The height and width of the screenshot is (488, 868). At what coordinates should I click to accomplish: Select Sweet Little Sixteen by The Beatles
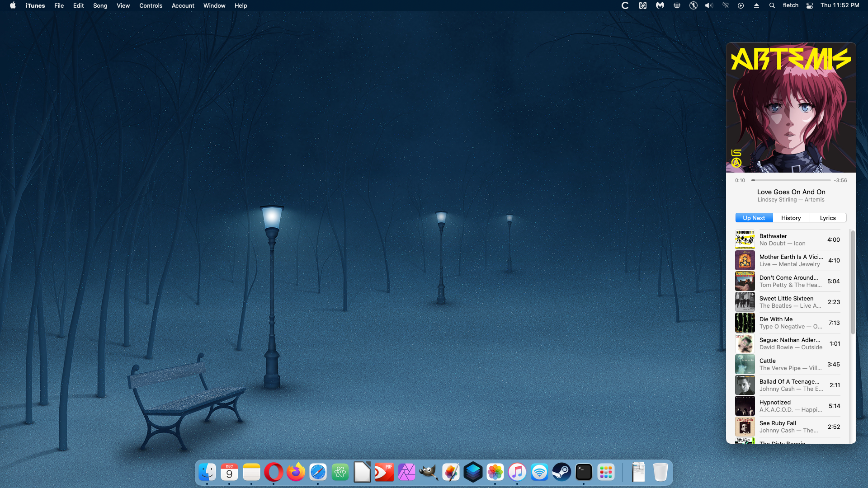(x=788, y=302)
